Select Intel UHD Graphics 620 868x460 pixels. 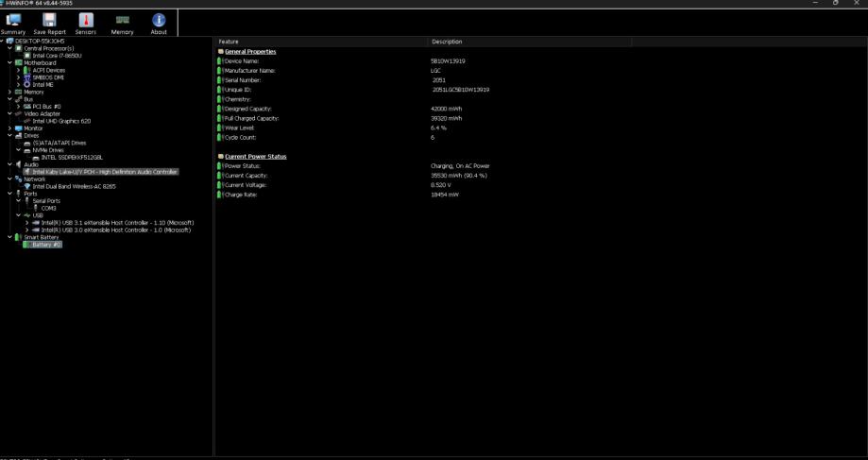tap(61, 121)
